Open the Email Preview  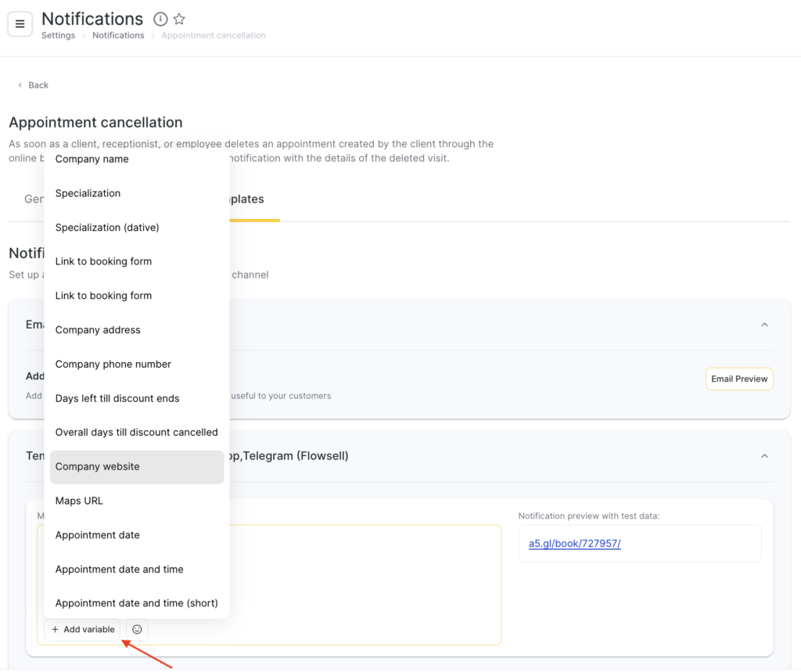[738, 379]
